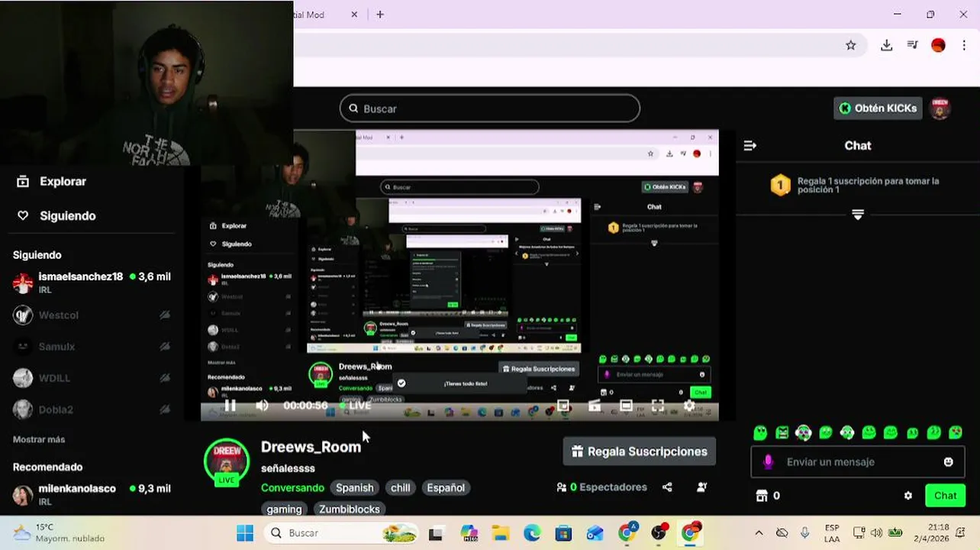Screen dimensions: 980x550
Task: Mute the stream with the speaker icon
Action: [262, 406]
